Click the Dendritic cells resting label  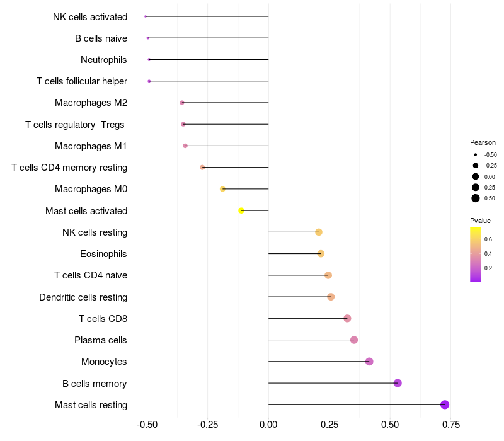[x=83, y=297]
